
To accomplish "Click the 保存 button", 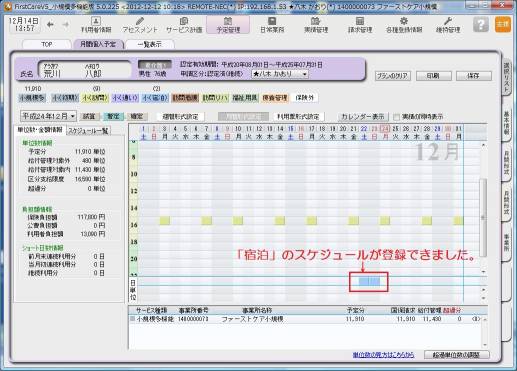I will (x=474, y=76).
